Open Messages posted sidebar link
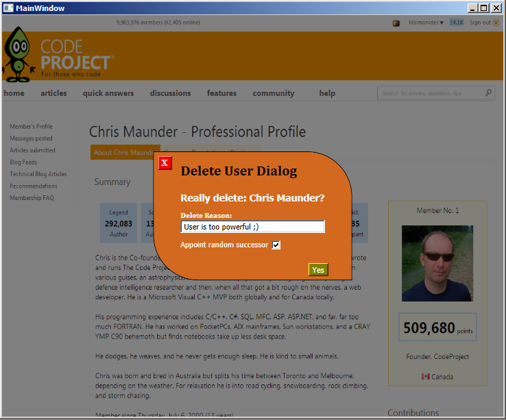This screenshot has height=420, width=506. point(31,138)
